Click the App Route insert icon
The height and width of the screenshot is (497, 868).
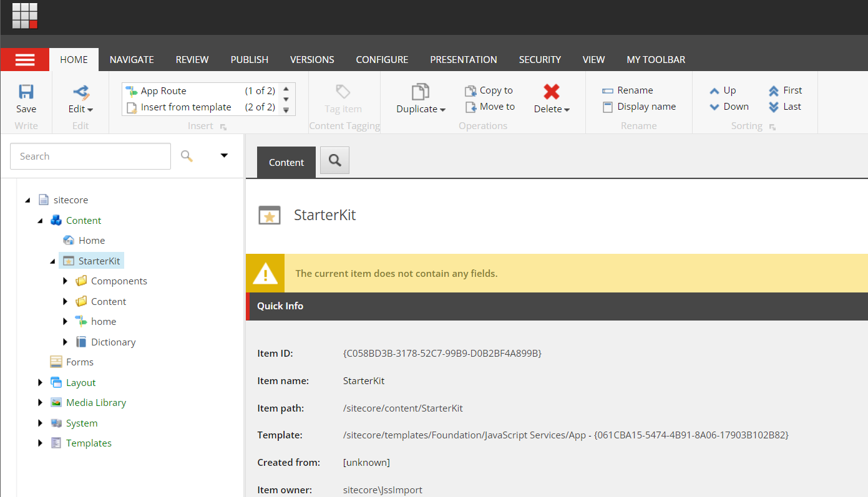tap(132, 91)
